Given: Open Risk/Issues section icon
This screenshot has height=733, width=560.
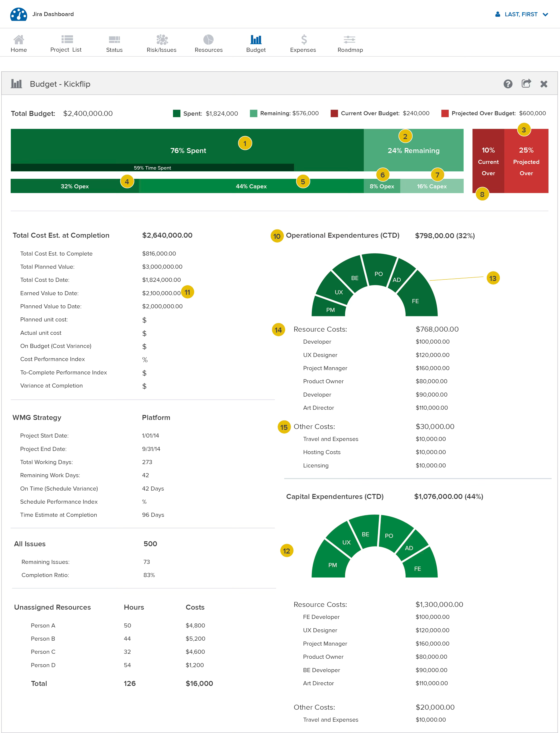Looking at the screenshot, I should tap(162, 40).
